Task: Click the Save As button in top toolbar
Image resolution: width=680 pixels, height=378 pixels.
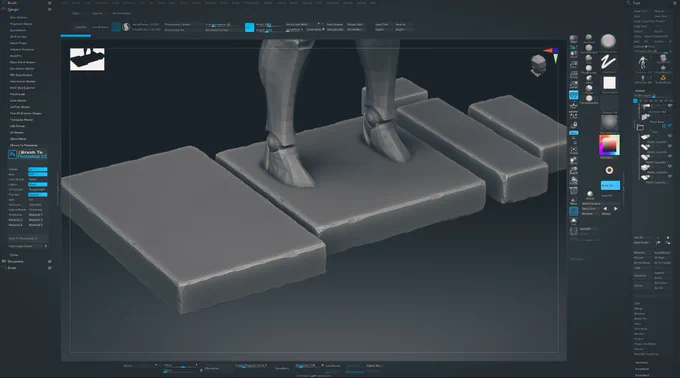Action: point(97,13)
